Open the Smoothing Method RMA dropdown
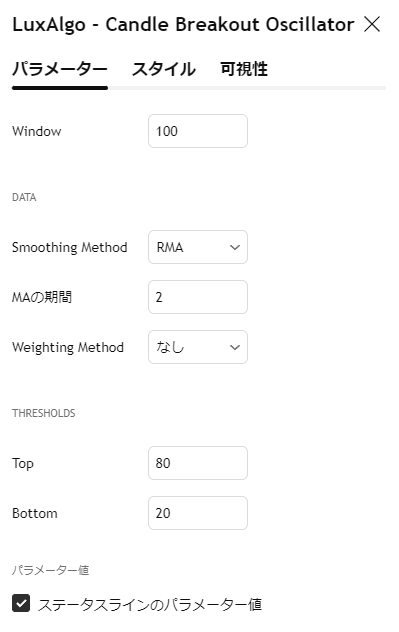399x632 pixels. [198, 247]
